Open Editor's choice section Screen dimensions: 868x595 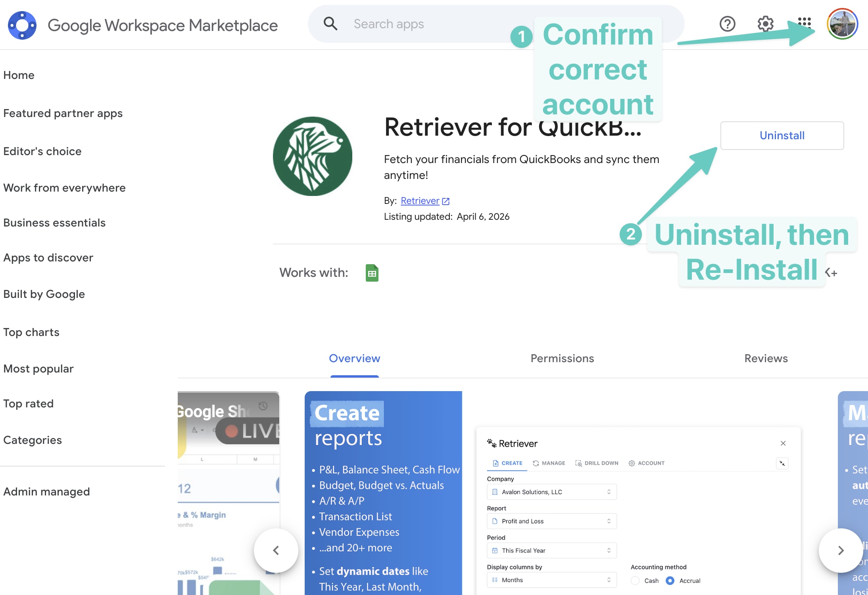42,151
